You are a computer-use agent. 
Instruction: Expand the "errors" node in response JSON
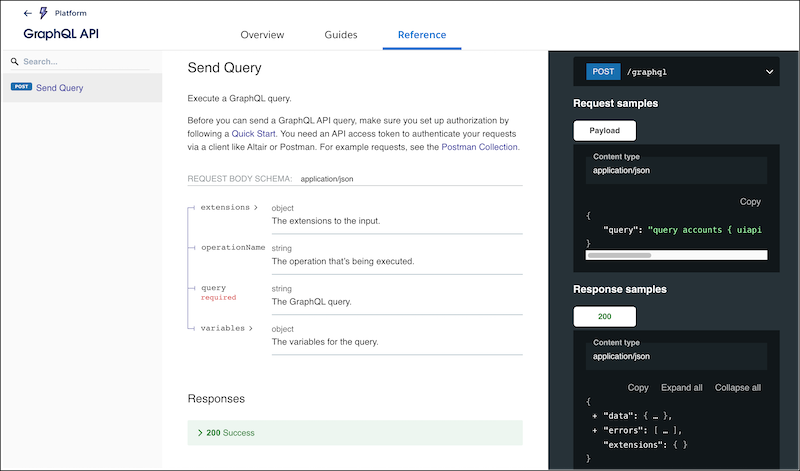pos(595,430)
